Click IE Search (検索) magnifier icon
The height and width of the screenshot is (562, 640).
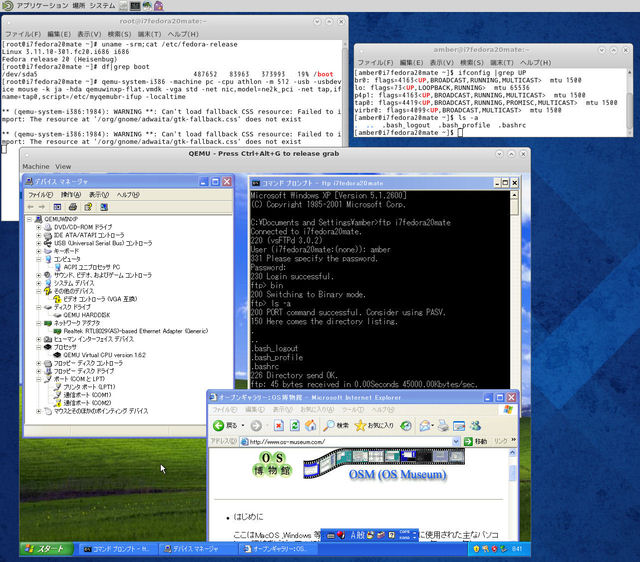point(329,426)
